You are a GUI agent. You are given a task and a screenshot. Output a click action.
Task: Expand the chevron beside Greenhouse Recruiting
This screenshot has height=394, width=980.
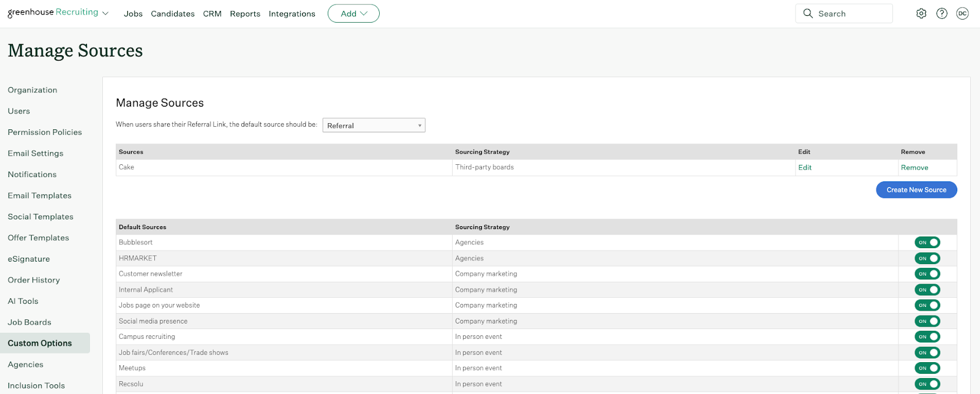point(105,13)
